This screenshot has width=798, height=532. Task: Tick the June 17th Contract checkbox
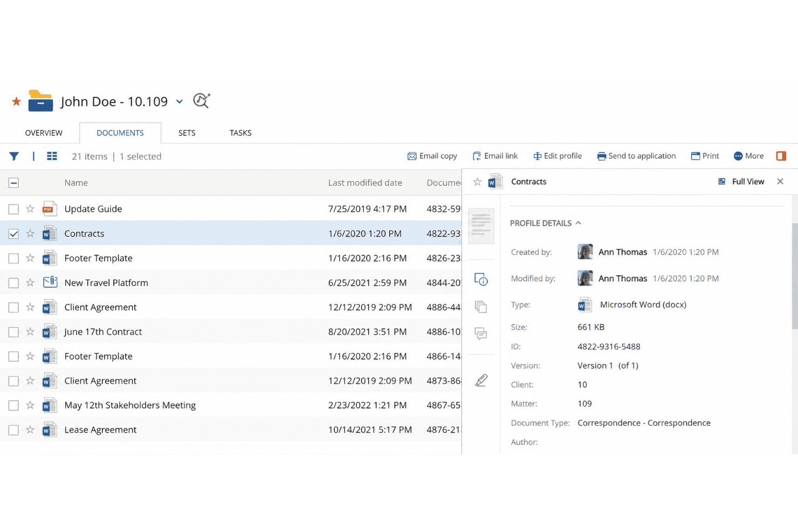(13, 332)
